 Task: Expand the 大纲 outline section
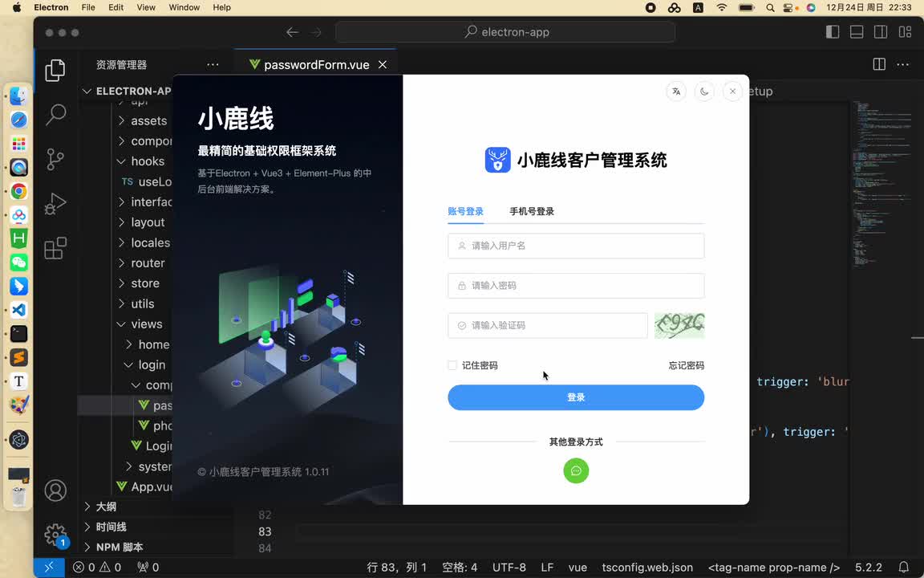(x=106, y=507)
